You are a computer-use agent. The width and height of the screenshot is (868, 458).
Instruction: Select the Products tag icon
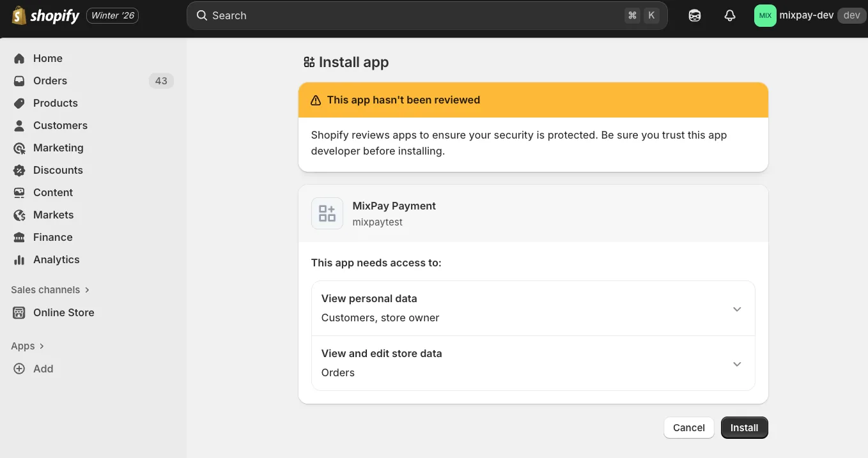click(x=19, y=103)
